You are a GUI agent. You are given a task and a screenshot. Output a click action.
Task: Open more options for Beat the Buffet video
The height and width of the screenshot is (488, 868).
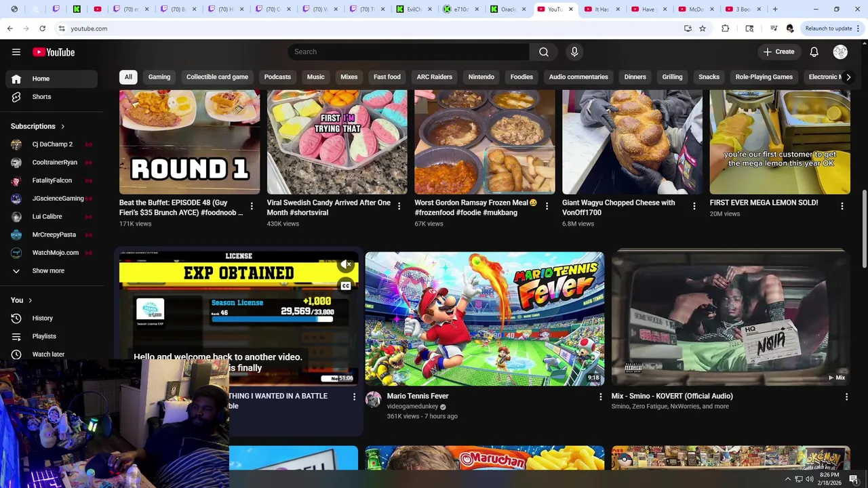[x=252, y=206]
